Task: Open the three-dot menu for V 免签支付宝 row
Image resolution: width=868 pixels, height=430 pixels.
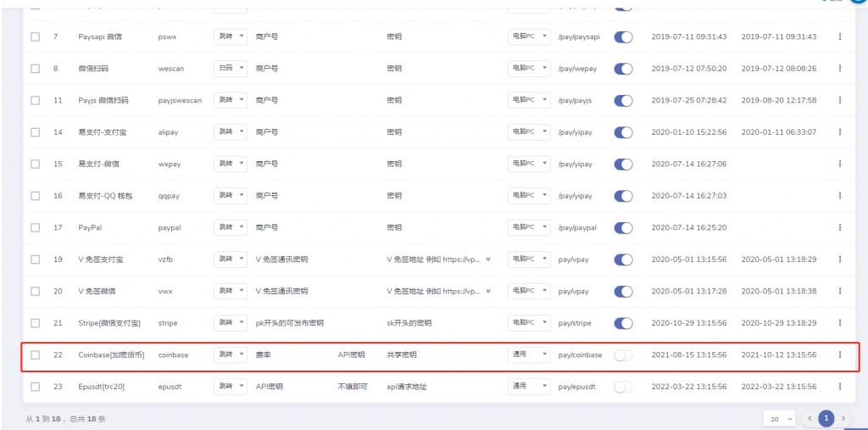Action: pyautogui.click(x=840, y=260)
